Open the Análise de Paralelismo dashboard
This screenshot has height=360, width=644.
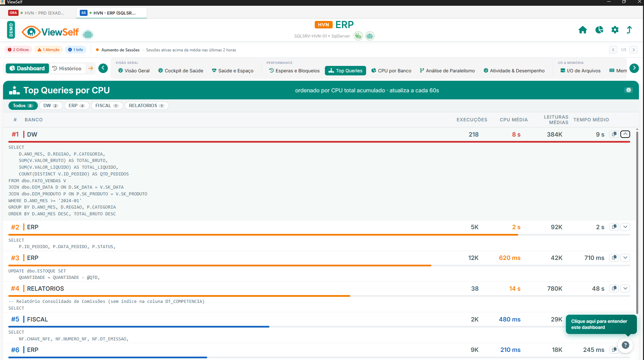pos(447,71)
